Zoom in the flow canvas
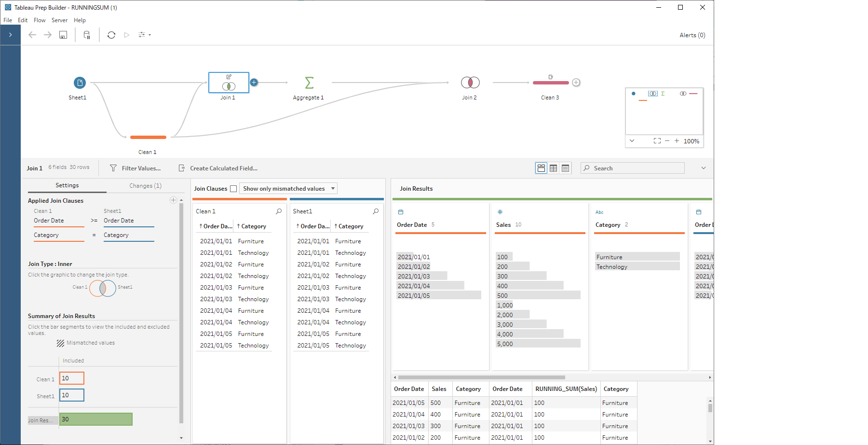The width and height of the screenshot is (868, 445). 677,141
